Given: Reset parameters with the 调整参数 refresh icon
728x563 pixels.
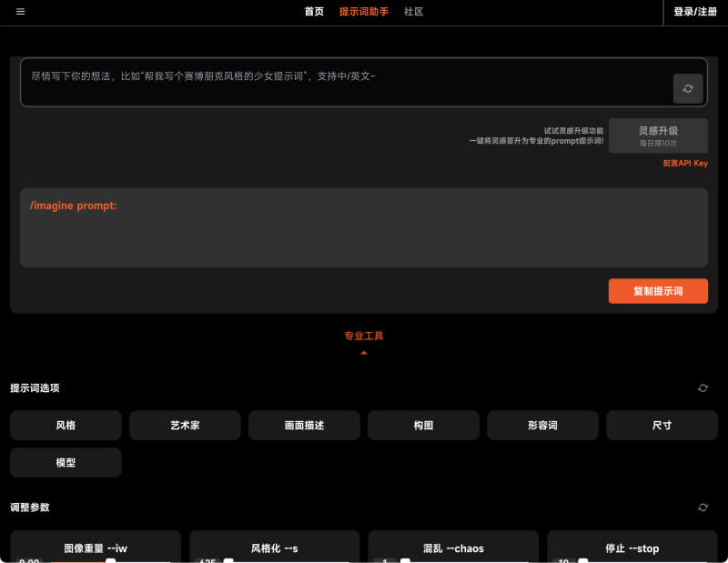Looking at the screenshot, I should pos(703,508).
